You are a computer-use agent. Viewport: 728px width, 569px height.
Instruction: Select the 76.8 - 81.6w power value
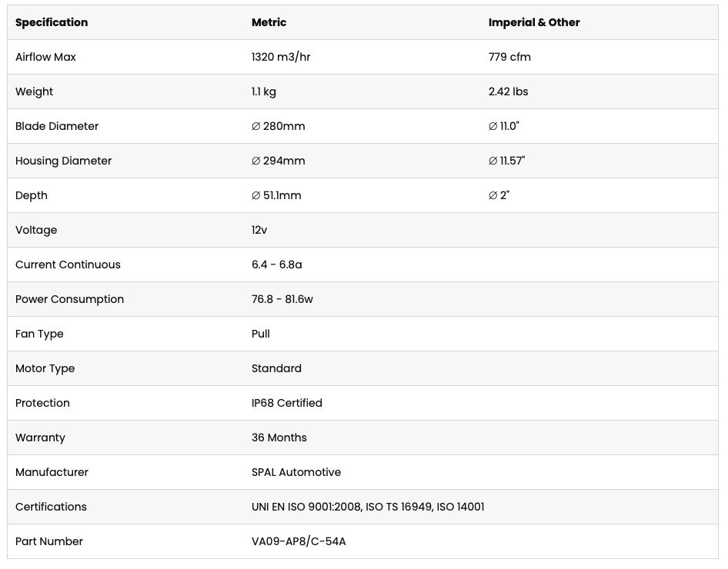(282, 299)
